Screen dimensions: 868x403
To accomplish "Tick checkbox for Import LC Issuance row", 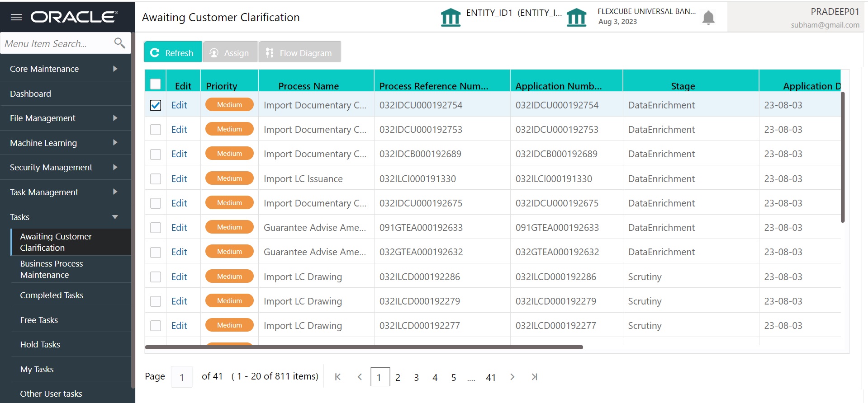I will [x=155, y=179].
